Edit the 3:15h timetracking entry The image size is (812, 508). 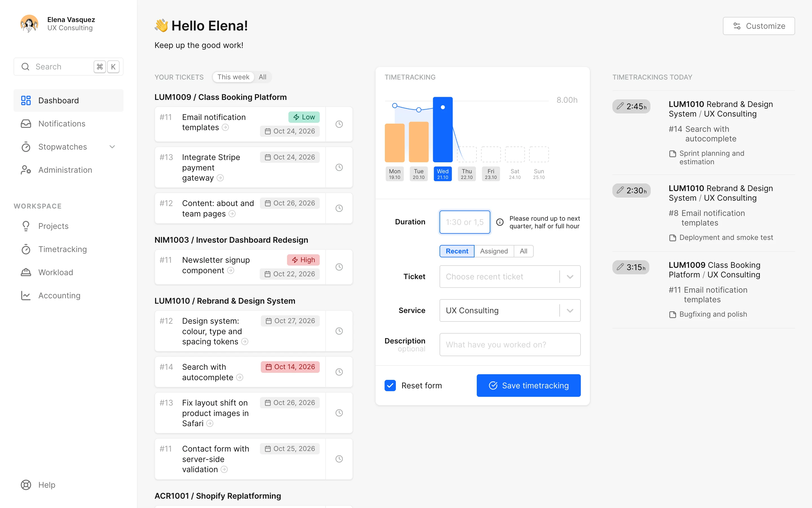coord(630,268)
